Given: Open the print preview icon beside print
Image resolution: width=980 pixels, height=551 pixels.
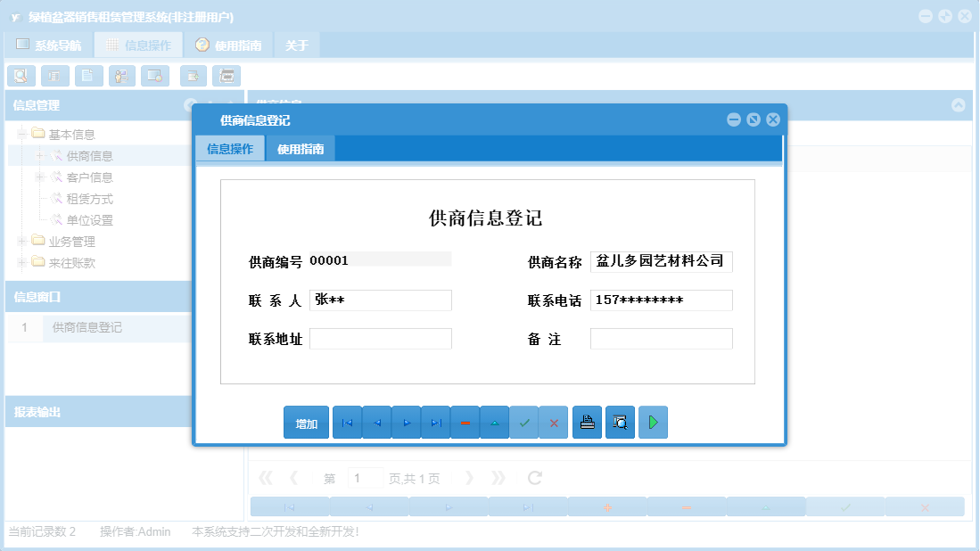Looking at the screenshot, I should click(x=620, y=422).
